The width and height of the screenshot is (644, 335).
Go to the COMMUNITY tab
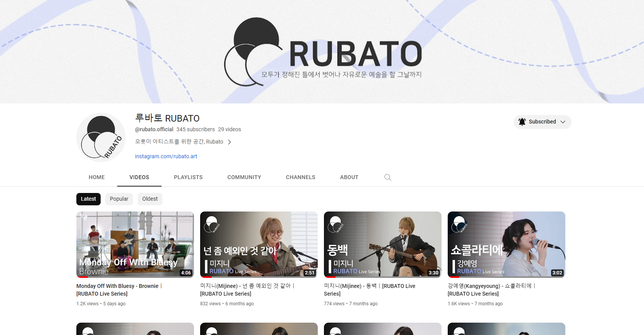pos(244,177)
